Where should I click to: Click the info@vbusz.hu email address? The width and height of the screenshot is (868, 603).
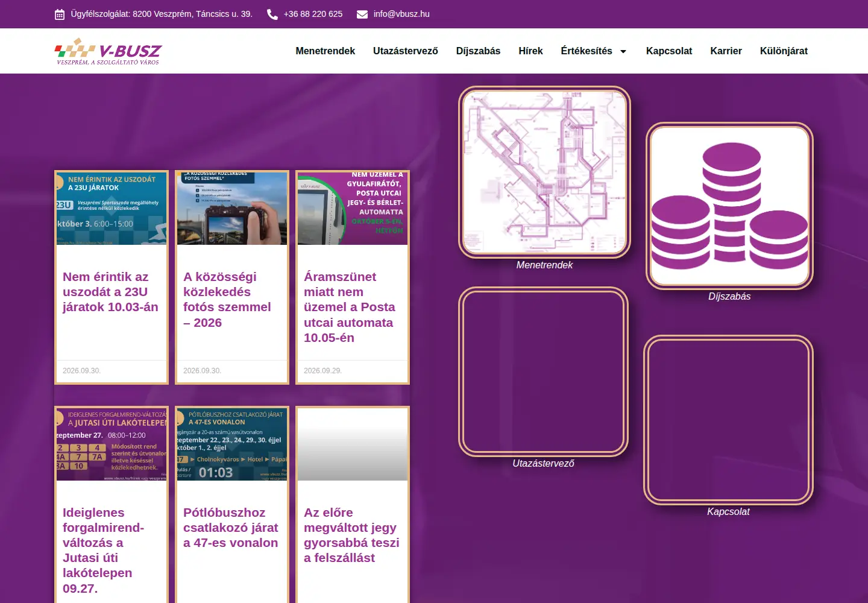(x=401, y=14)
